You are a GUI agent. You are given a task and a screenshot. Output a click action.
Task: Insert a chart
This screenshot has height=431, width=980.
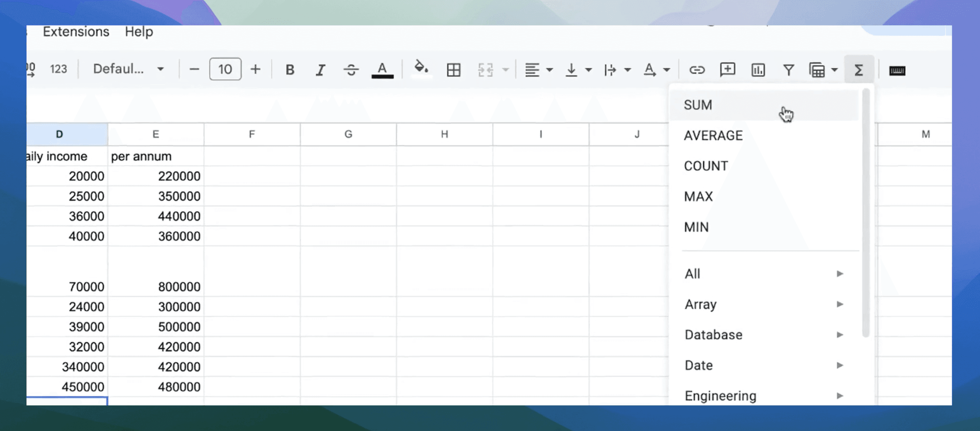coord(758,69)
